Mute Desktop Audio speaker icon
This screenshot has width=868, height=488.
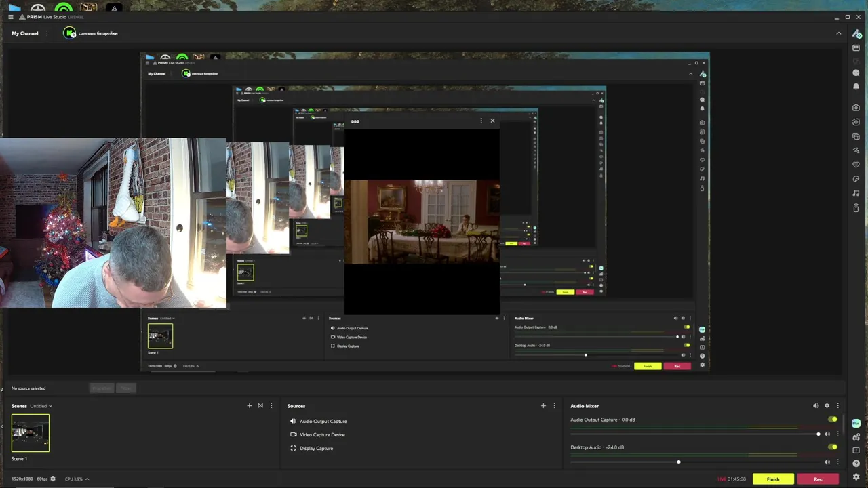827,462
